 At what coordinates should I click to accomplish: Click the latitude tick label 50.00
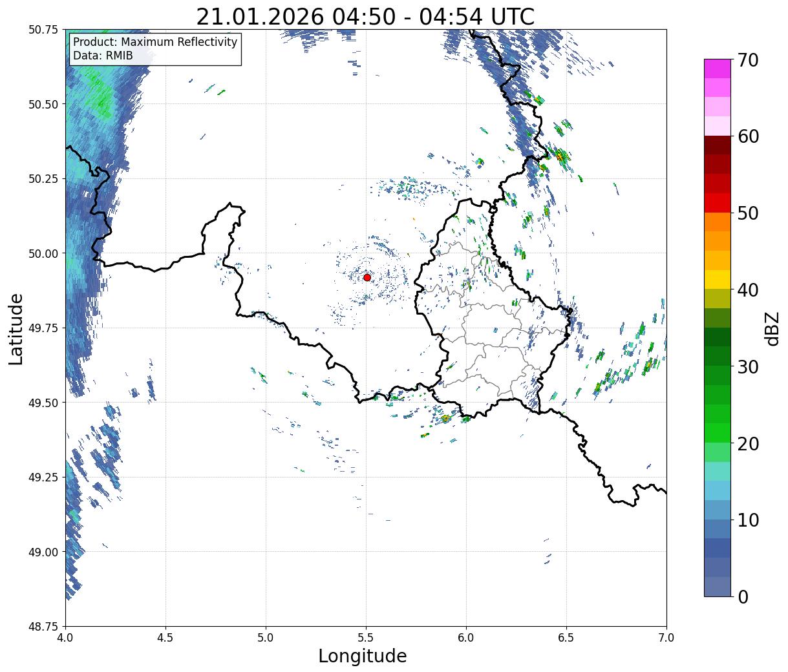[x=43, y=253]
